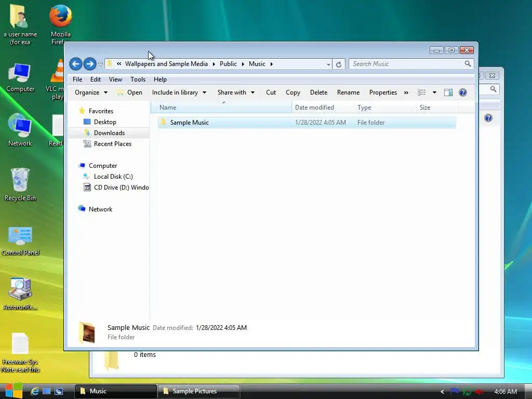
Task: Sort by the Type column header
Action: pyautogui.click(x=385, y=108)
